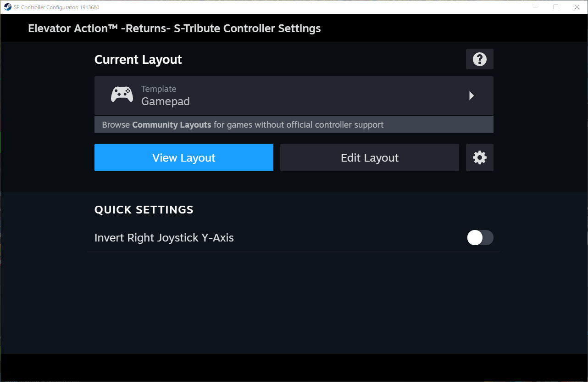
Task: Minimize the SP Controller Configurator window
Action: click(x=535, y=7)
